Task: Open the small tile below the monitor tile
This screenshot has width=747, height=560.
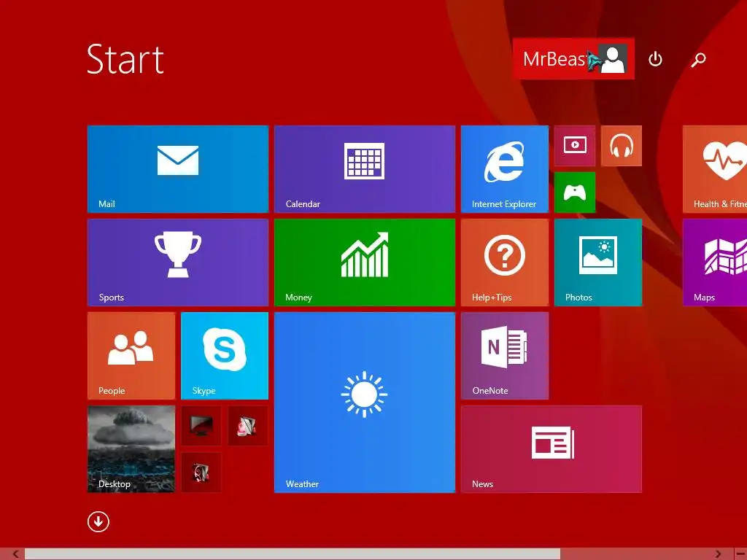Action: pos(201,472)
